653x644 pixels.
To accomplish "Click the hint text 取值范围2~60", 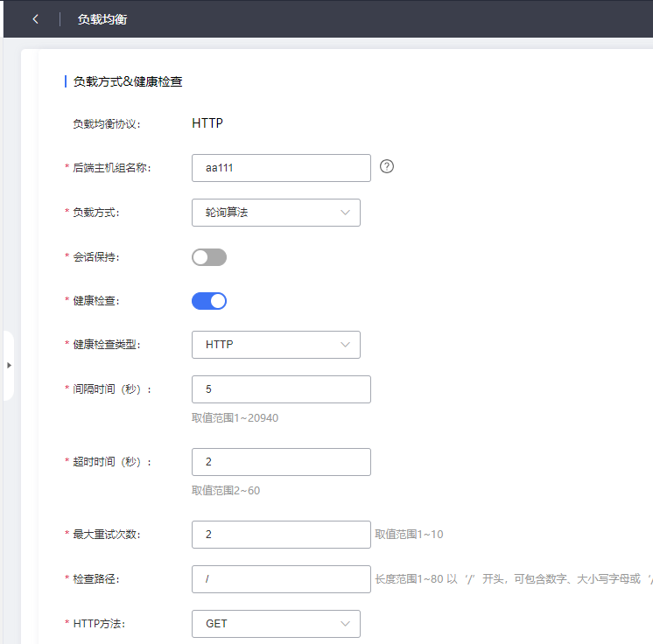I will 226,491.
